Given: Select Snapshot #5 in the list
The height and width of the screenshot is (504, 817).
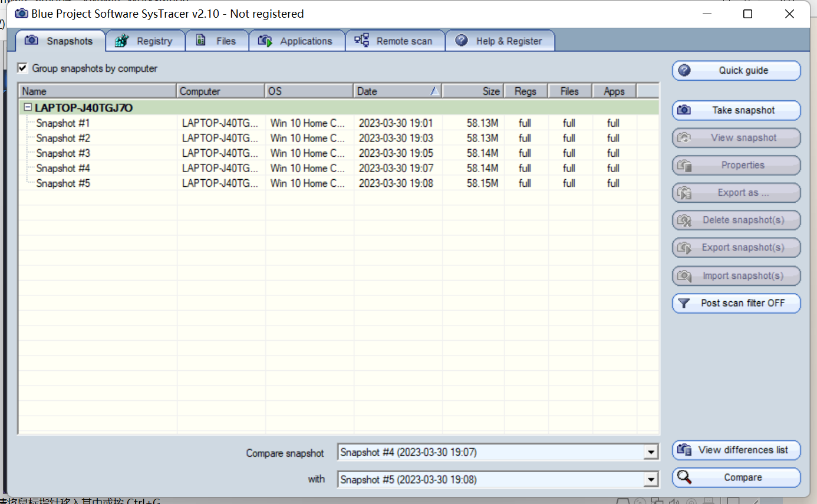Looking at the screenshot, I should [63, 183].
